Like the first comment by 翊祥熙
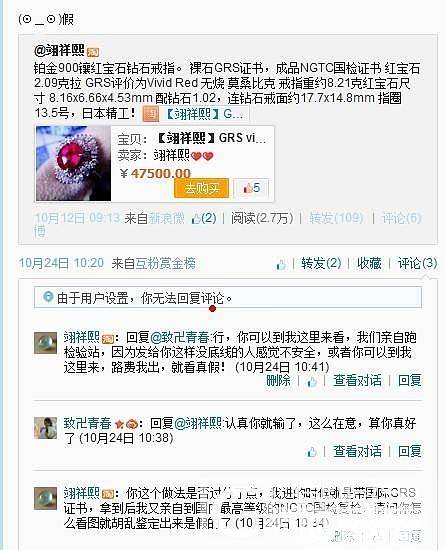The image size is (445, 550). [312, 382]
